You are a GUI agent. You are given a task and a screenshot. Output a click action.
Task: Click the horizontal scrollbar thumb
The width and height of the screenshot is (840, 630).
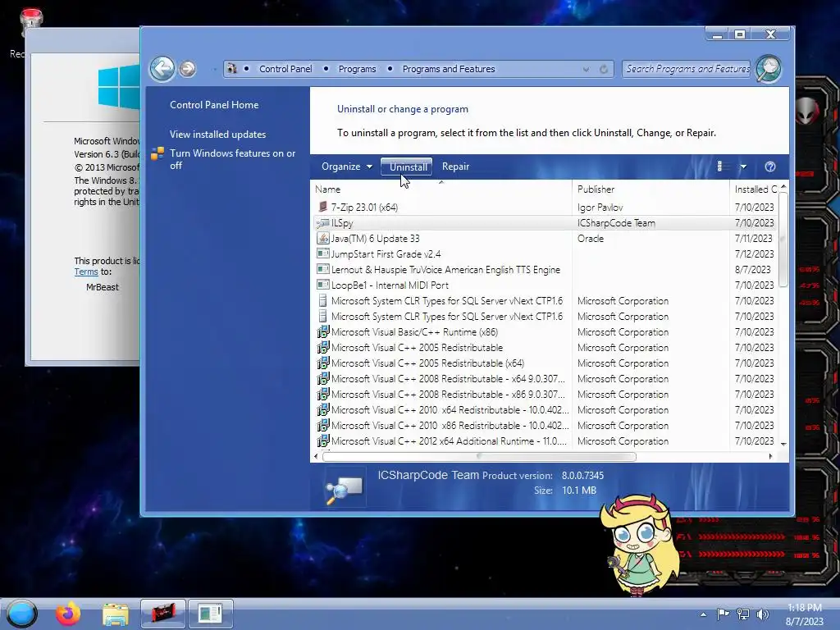click(x=479, y=456)
